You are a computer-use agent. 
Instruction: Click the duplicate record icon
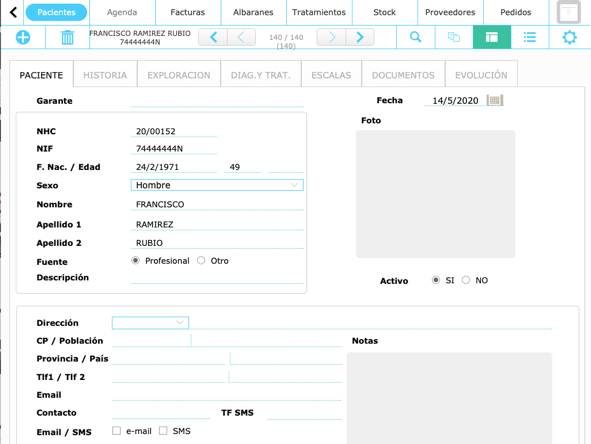click(x=454, y=37)
